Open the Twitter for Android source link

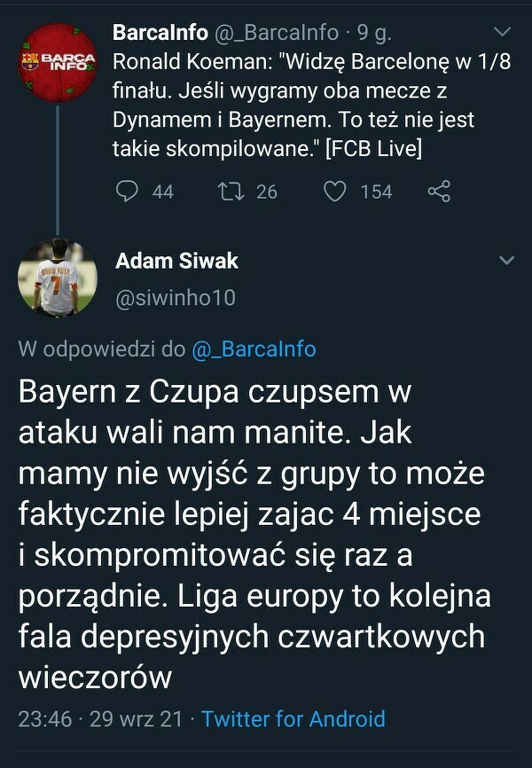(x=293, y=718)
